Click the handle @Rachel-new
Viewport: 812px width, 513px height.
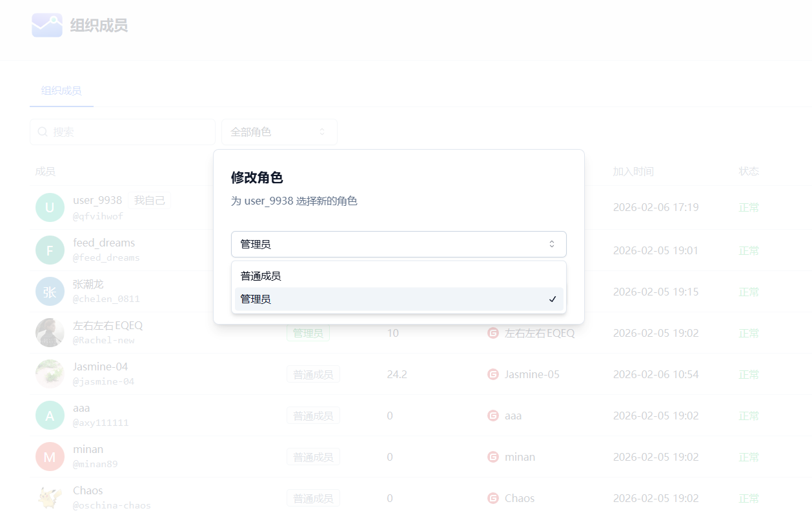pos(103,340)
